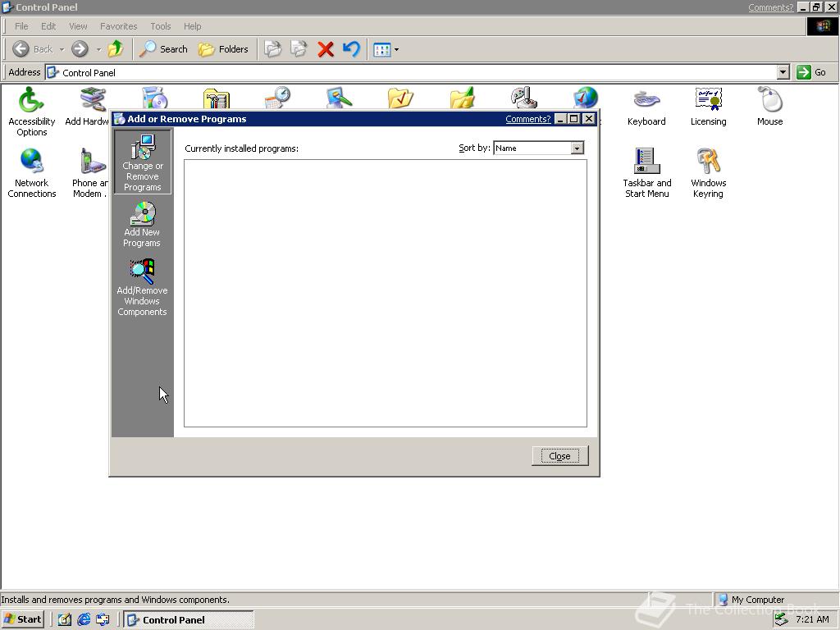
Task: Click the Show Desktop quick launch icon
Action: pyautogui.click(x=64, y=620)
